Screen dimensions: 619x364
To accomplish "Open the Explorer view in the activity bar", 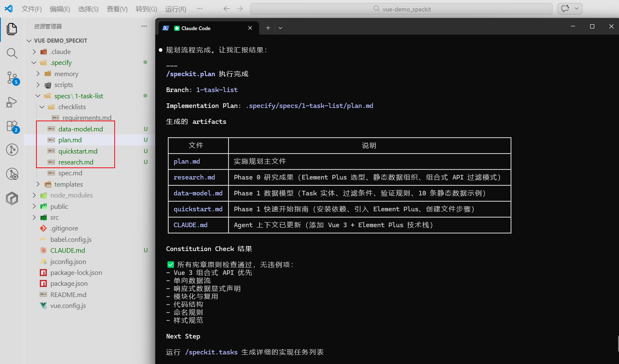I will (x=12, y=29).
